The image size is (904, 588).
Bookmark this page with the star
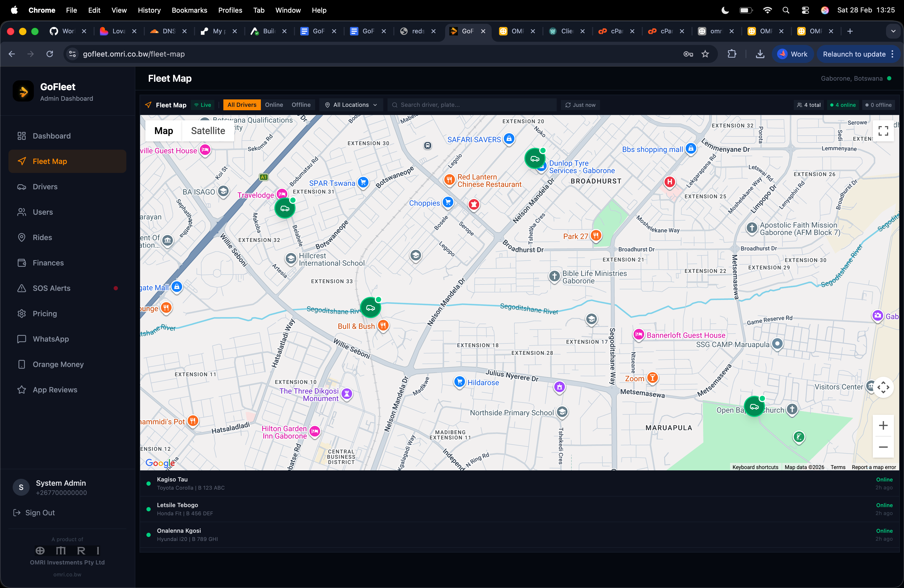[x=705, y=54]
